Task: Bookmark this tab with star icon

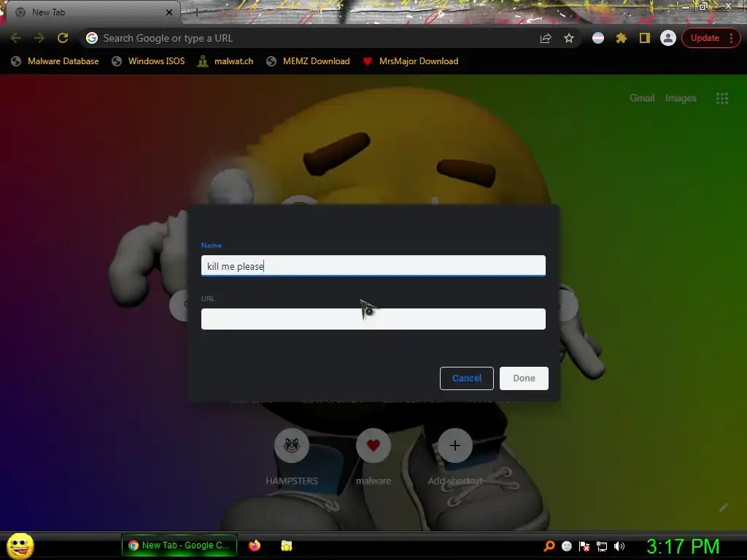Action: pos(569,38)
